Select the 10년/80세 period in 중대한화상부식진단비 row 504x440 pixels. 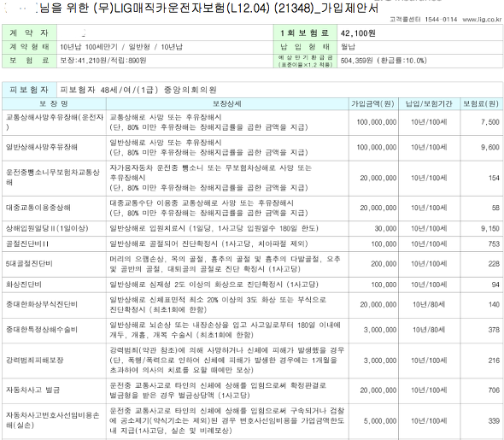pos(429,304)
